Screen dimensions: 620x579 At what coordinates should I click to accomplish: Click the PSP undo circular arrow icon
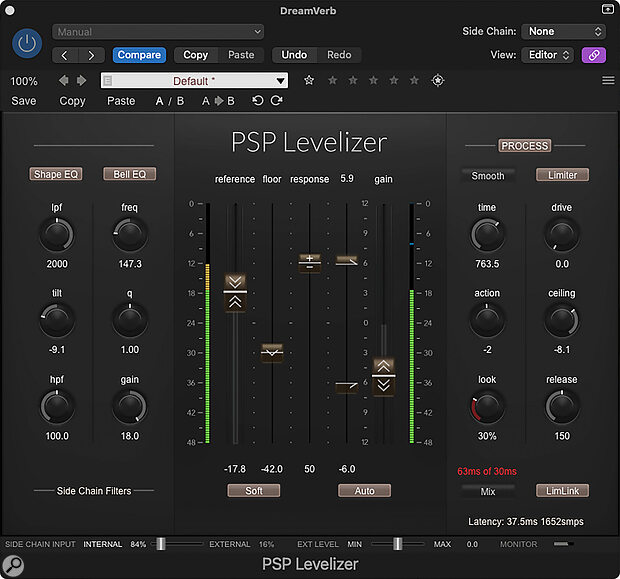(258, 100)
